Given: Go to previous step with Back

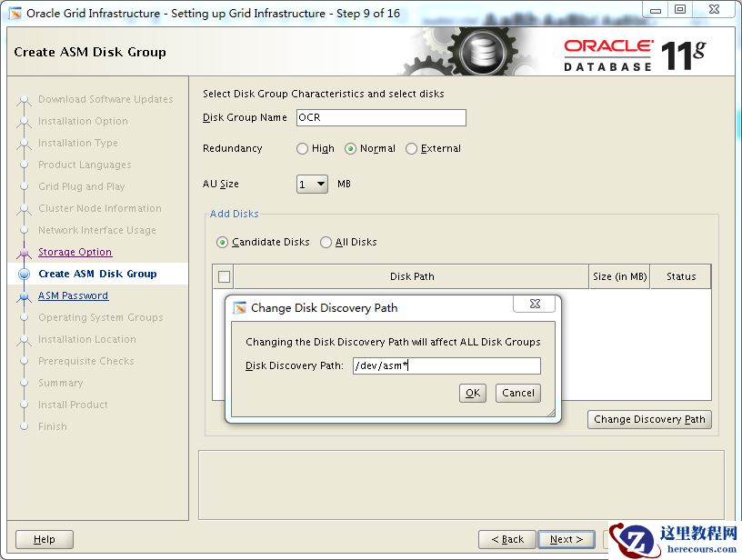Looking at the screenshot, I should tap(507, 539).
